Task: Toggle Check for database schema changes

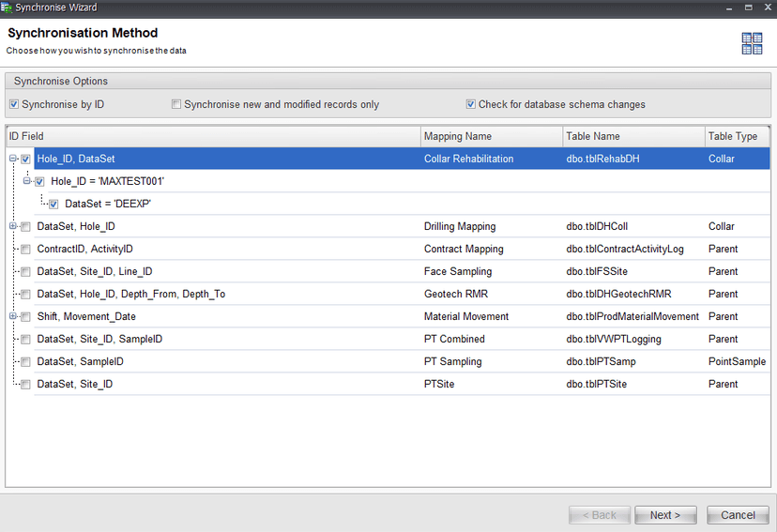Action: tap(471, 104)
